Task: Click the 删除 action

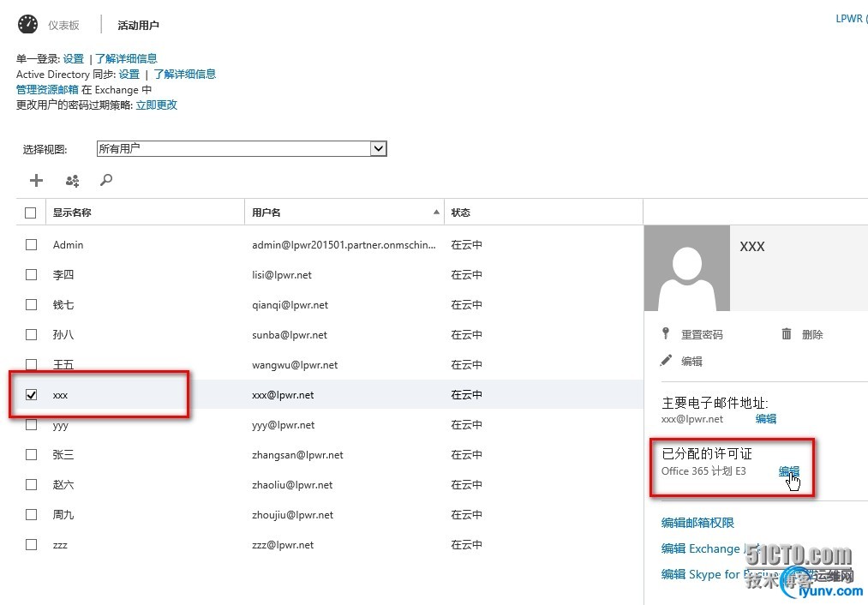Action: point(812,334)
